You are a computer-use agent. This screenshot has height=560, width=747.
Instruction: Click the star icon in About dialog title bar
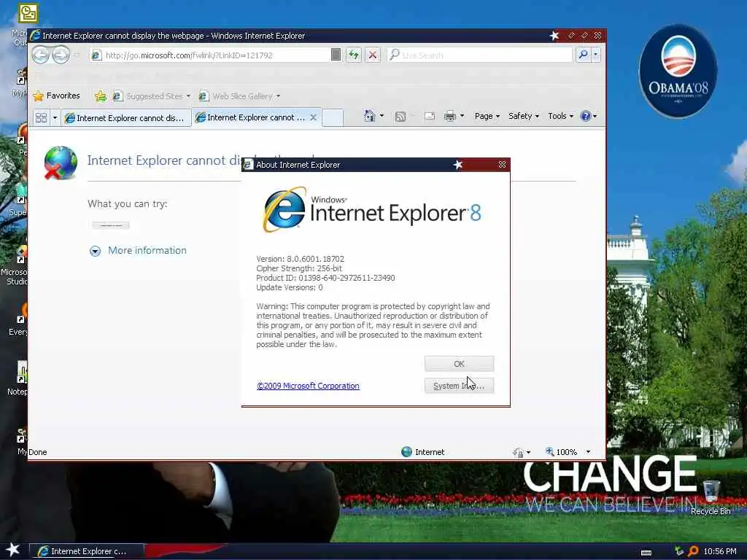point(458,165)
